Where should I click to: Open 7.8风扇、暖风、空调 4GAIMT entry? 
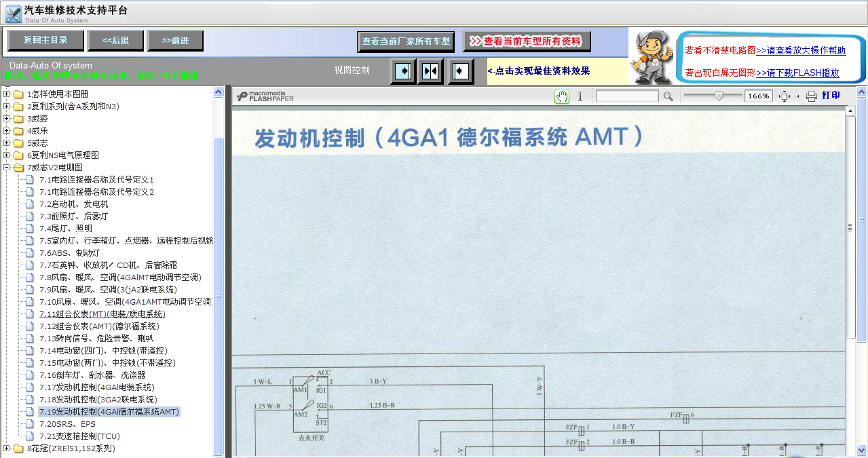pos(120,278)
